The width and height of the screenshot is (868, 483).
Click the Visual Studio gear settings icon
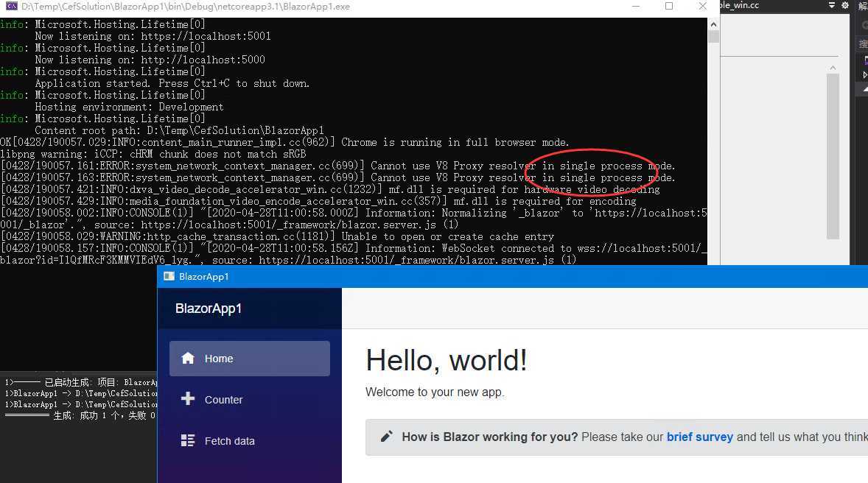point(844,5)
